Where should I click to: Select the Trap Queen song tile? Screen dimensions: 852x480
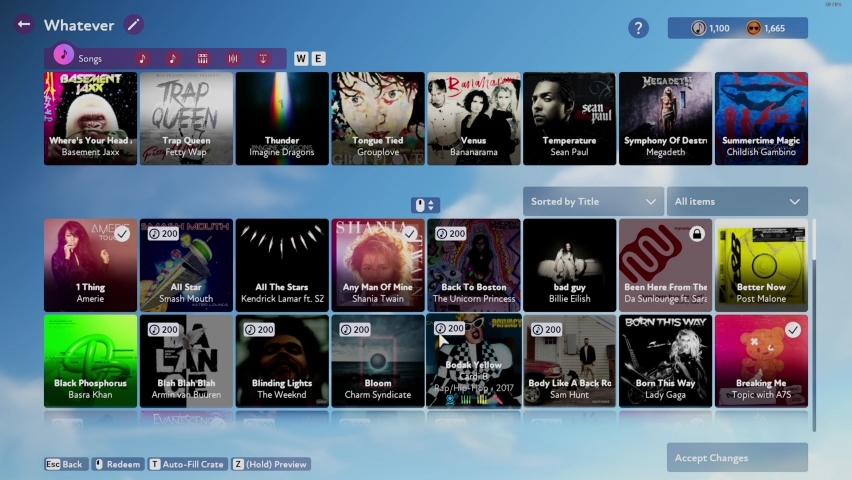tap(186, 119)
